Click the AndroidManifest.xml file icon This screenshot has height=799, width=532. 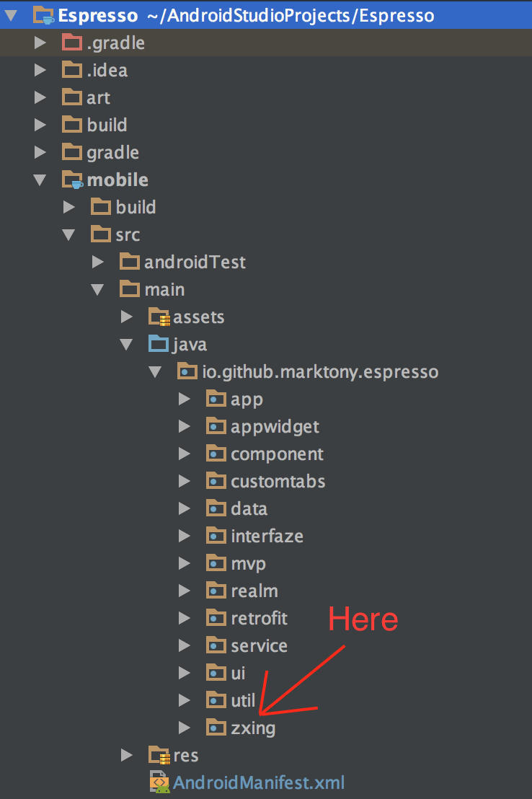(x=159, y=782)
